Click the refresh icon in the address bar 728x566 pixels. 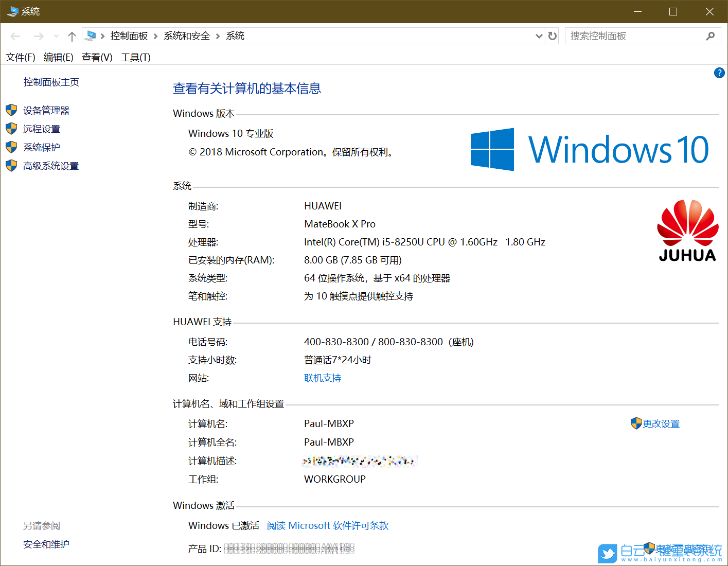pyautogui.click(x=552, y=36)
